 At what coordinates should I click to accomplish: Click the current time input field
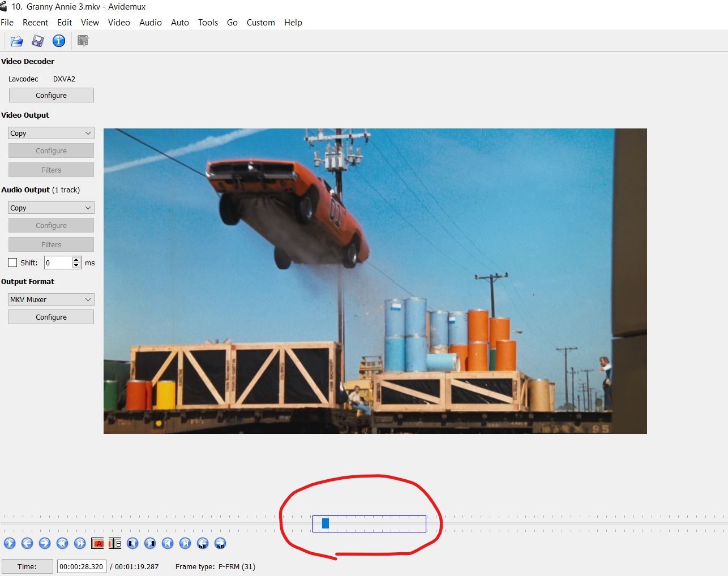[82, 566]
